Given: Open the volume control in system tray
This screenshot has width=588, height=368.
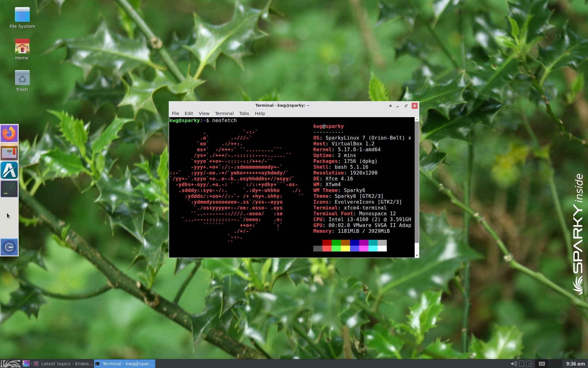Looking at the screenshot, I should click(x=514, y=364).
